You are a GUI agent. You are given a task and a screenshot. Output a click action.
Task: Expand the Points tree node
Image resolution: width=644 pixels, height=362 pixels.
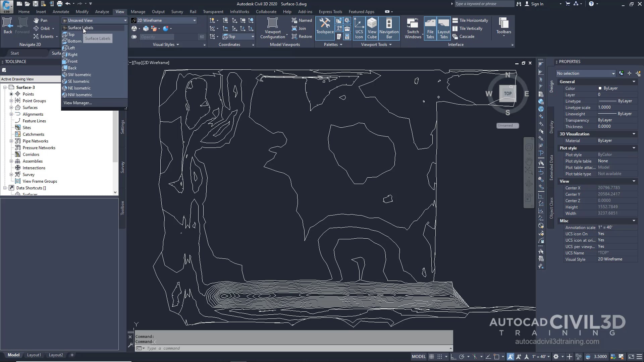point(11,94)
